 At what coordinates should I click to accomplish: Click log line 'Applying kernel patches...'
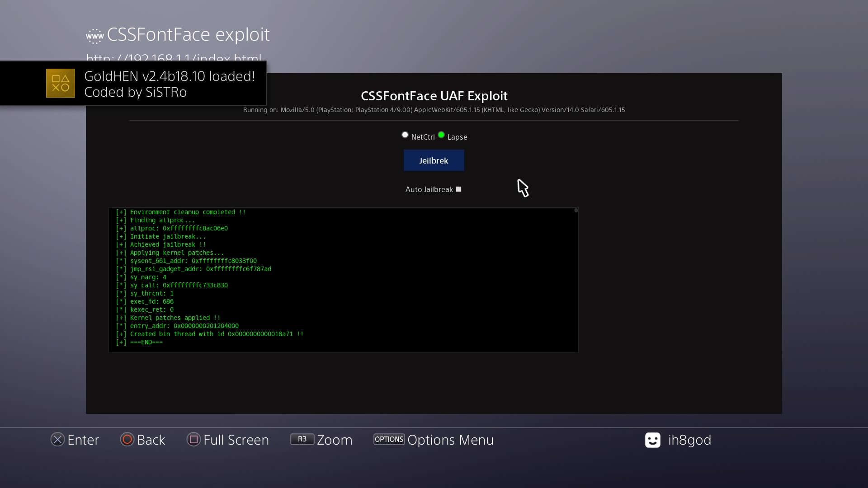point(170,253)
